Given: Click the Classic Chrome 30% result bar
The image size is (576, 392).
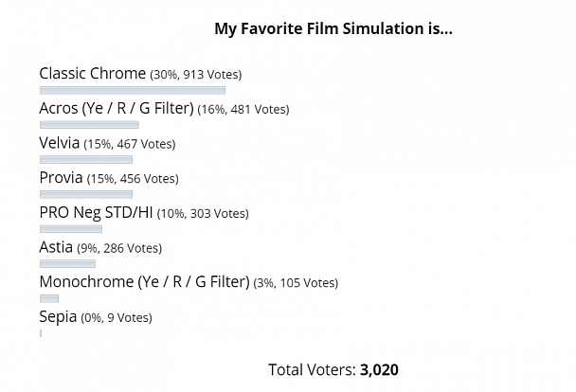Looking at the screenshot, I should [133, 90].
